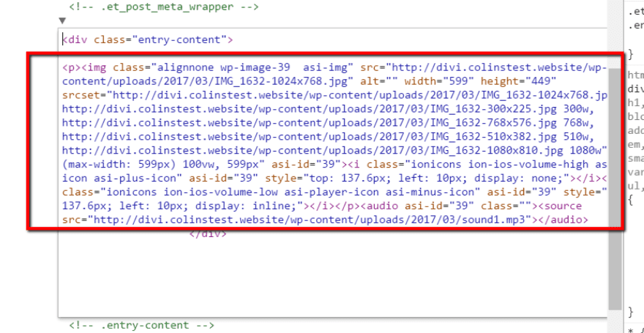The width and height of the screenshot is (644, 333).
Task: Click the IMG_1632-1080x810.jpg 1080w line
Action: [x=334, y=150]
